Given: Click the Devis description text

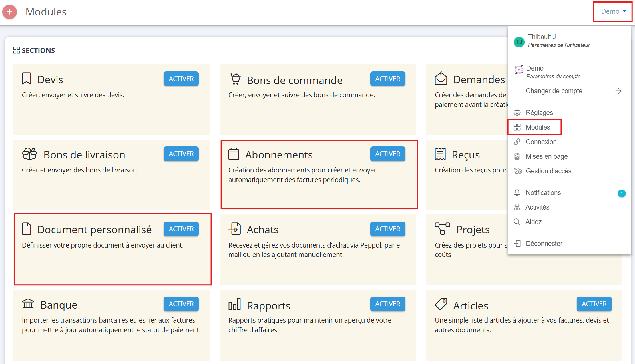Looking at the screenshot, I should [x=73, y=95].
